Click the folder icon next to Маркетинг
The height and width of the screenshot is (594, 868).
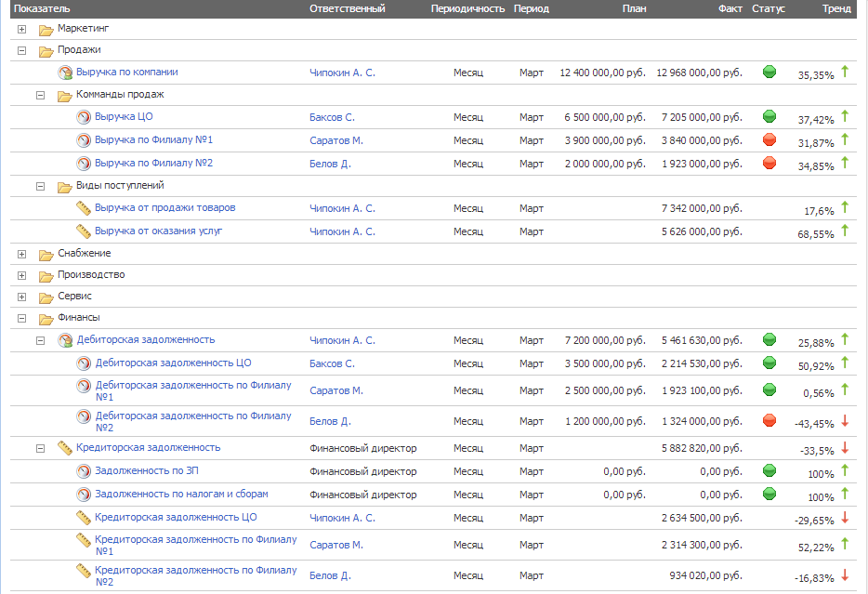point(46,30)
